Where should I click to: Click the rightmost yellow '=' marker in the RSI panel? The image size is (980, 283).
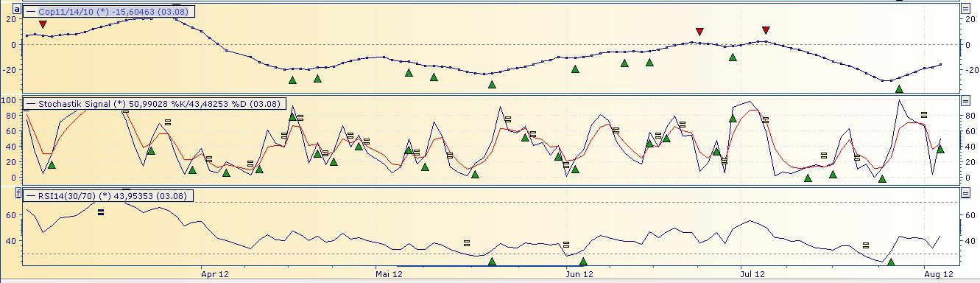[866, 245]
